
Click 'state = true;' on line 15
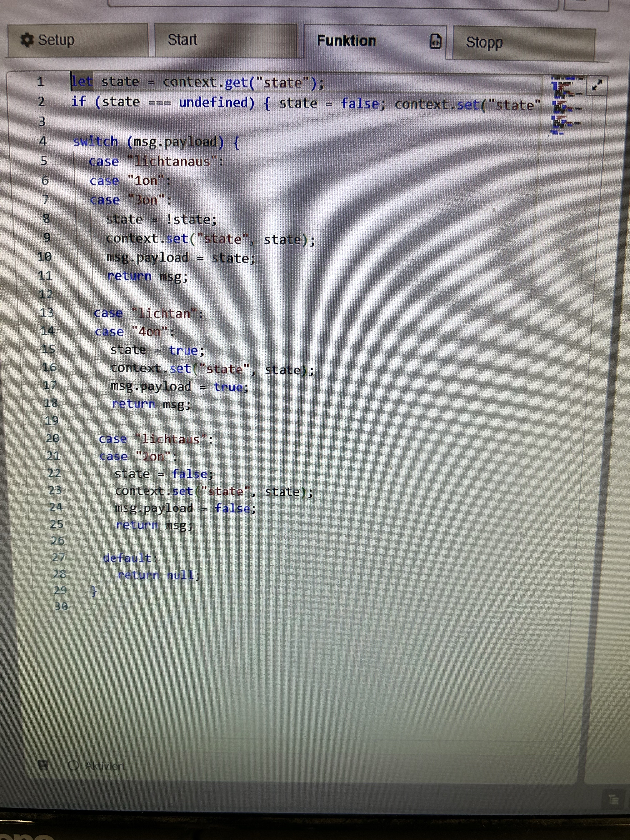157,350
